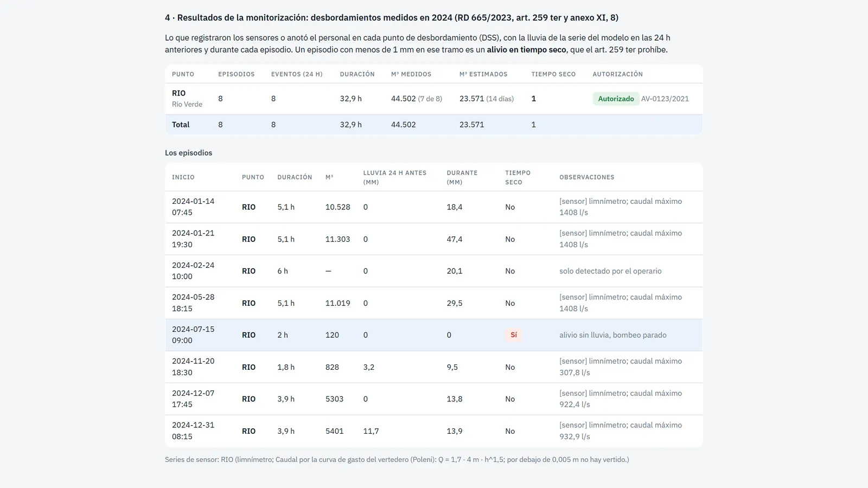868x488 pixels.
Task: Click 'alivio en tiempo seco' bold phrase
Action: (x=526, y=49)
